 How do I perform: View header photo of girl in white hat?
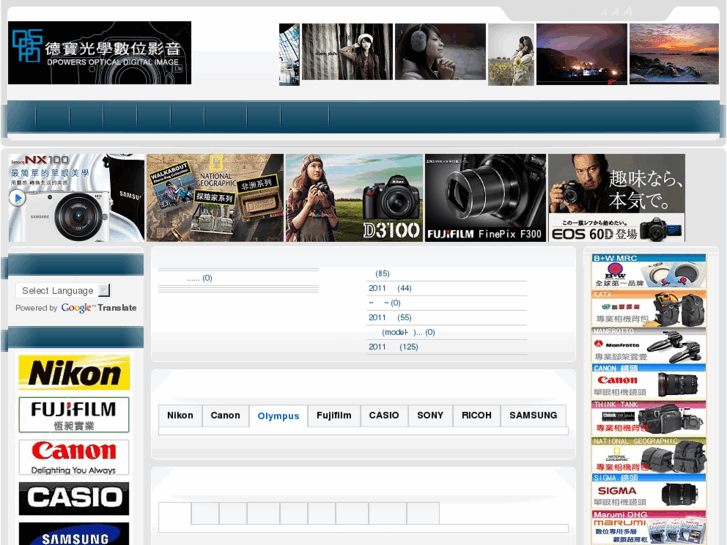pos(347,52)
